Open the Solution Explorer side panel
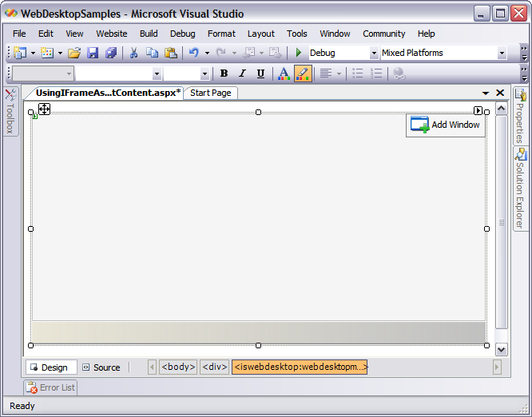 coord(520,189)
